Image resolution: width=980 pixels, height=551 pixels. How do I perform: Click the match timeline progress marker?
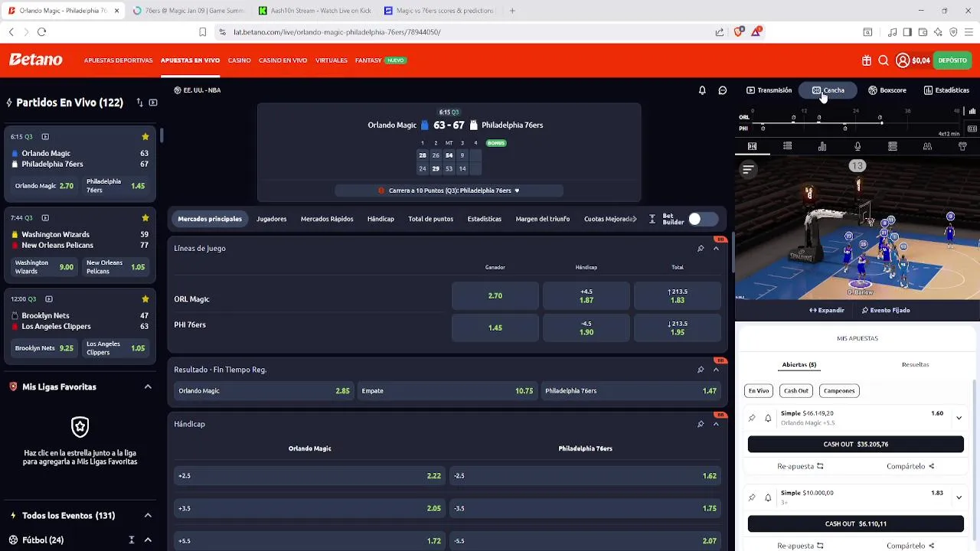coord(880,122)
